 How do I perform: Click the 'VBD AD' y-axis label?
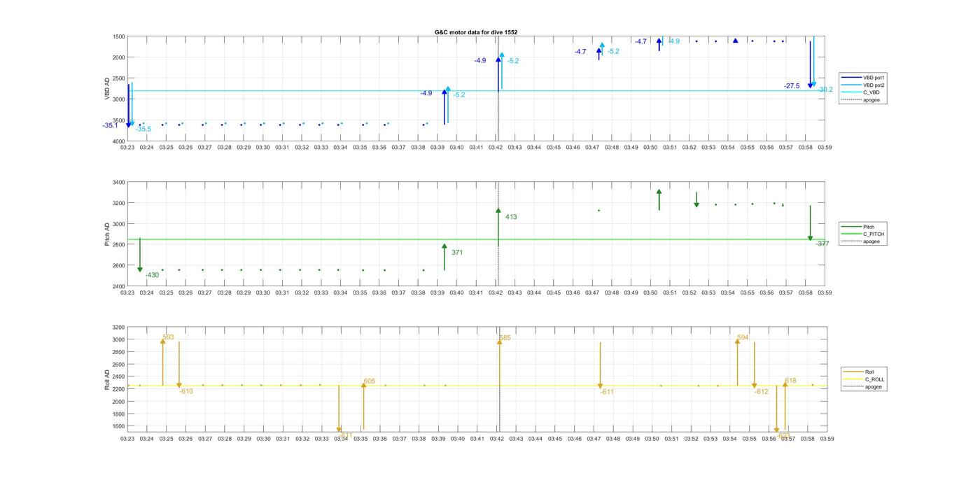tap(107, 89)
